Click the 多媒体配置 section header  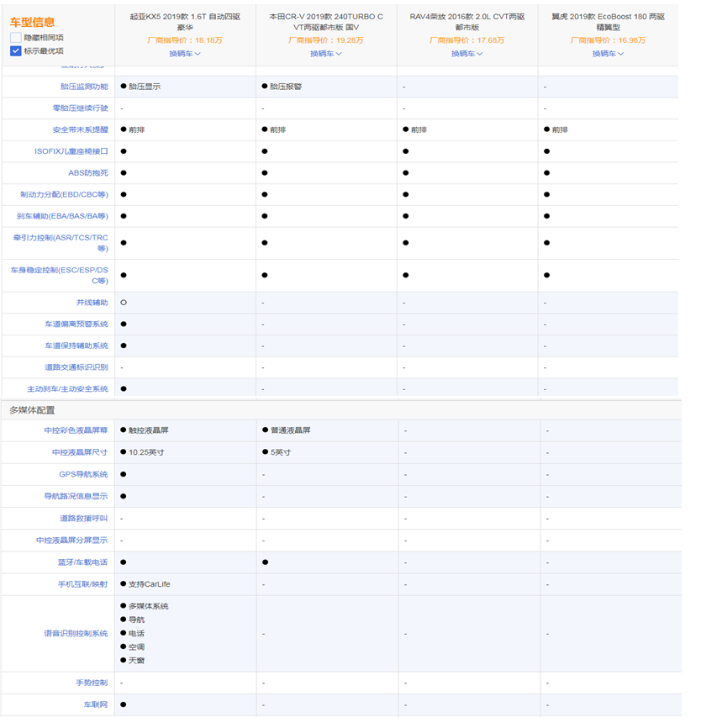[x=33, y=410]
